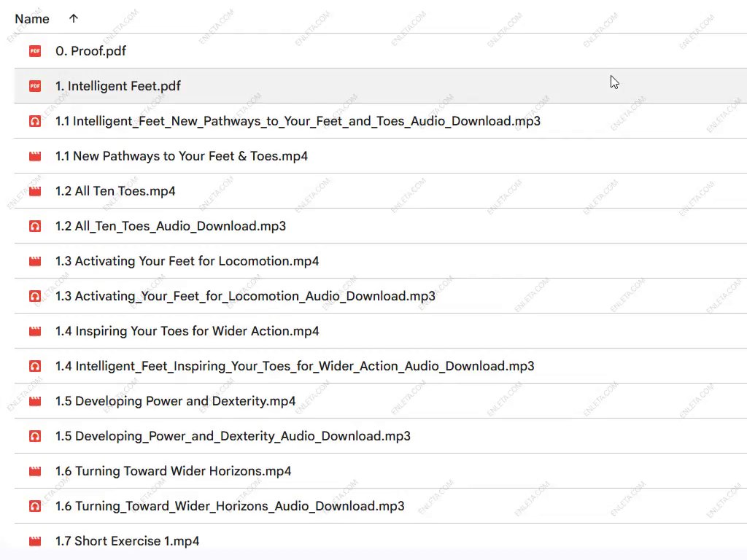This screenshot has width=747, height=560.
Task: Select 1.3 Activating_Your_Feet_for_Locomotion audio mp3
Action: click(x=245, y=296)
